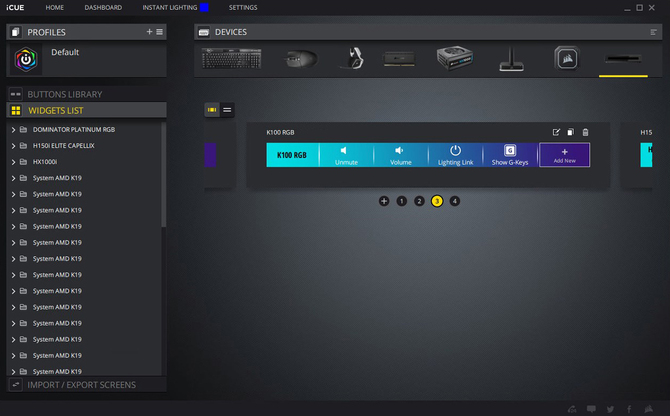This screenshot has width=670, height=416.
Task: Select the mouse device icon
Action: pyautogui.click(x=301, y=59)
